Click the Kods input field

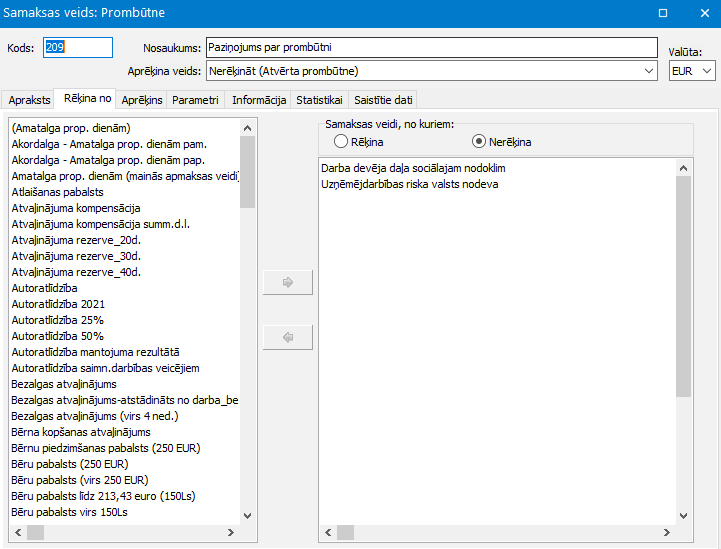coord(77,48)
